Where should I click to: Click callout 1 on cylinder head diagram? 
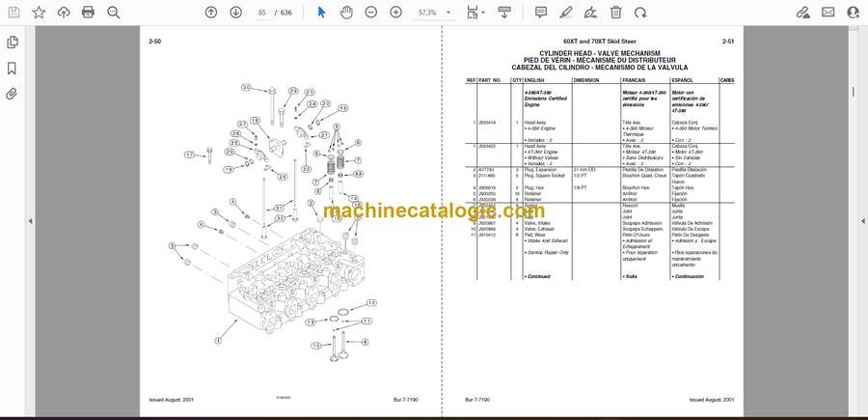click(218, 341)
